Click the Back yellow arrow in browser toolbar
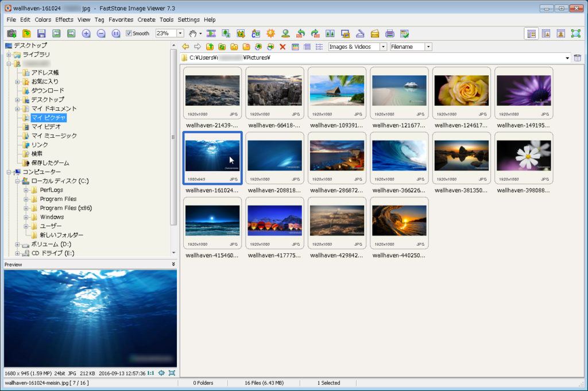588x391 pixels. (x=185, y=47)
